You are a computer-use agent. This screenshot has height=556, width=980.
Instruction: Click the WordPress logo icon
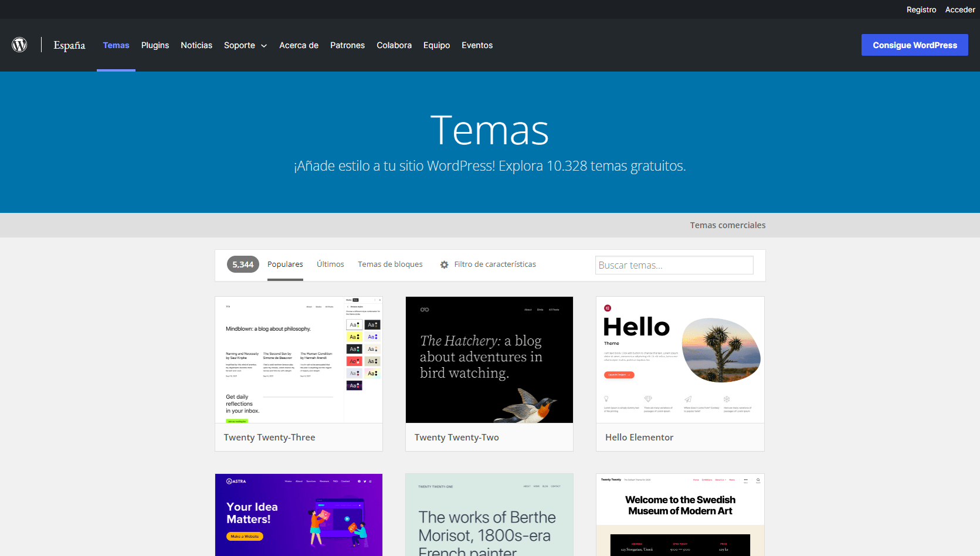coord(19,45)
